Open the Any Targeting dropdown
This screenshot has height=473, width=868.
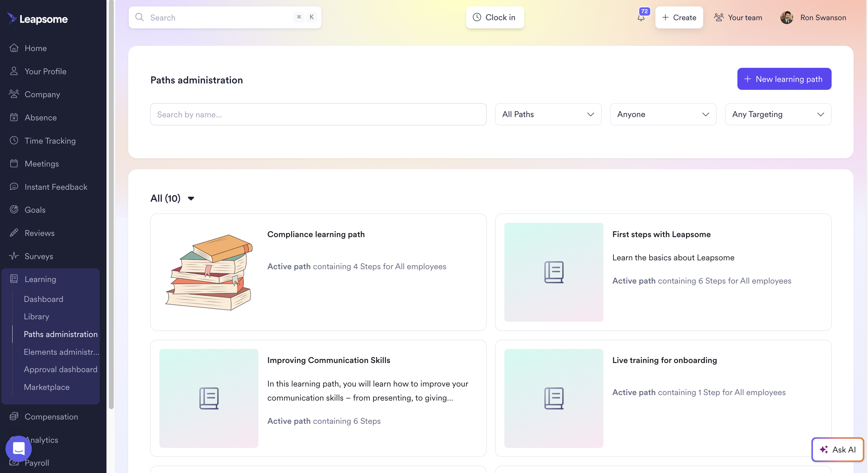pos(778,114)
